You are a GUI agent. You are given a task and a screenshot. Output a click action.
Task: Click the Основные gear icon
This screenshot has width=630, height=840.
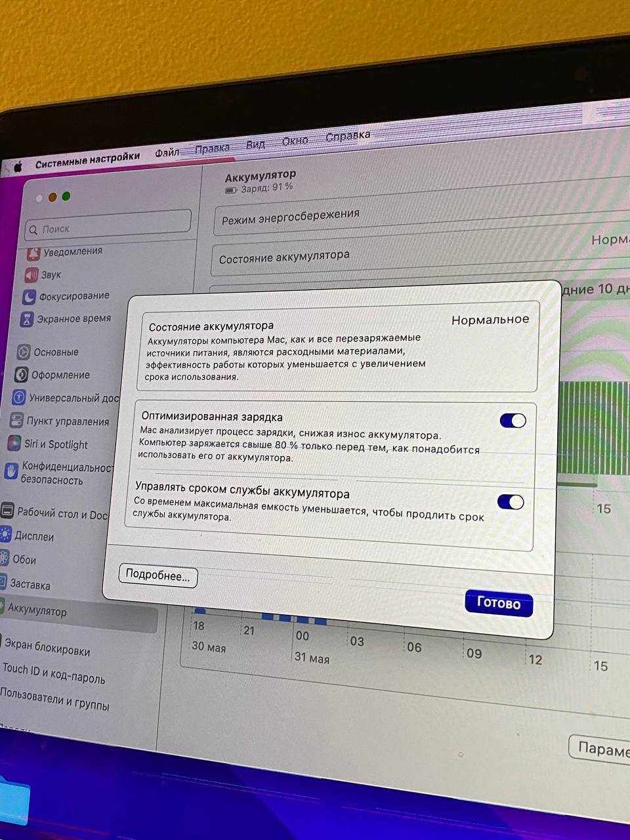[x=24, y=352]
